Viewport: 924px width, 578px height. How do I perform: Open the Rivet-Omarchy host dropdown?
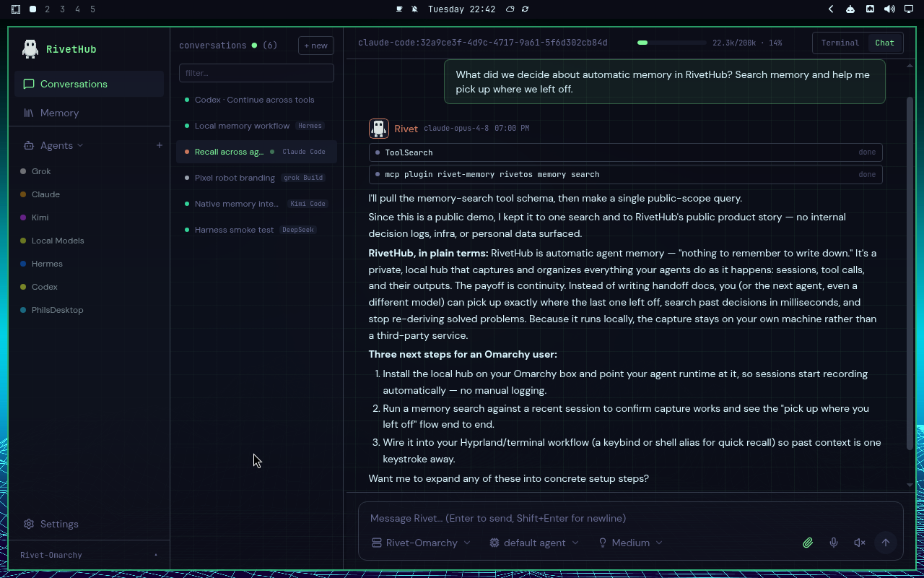[x=421, y=543]
